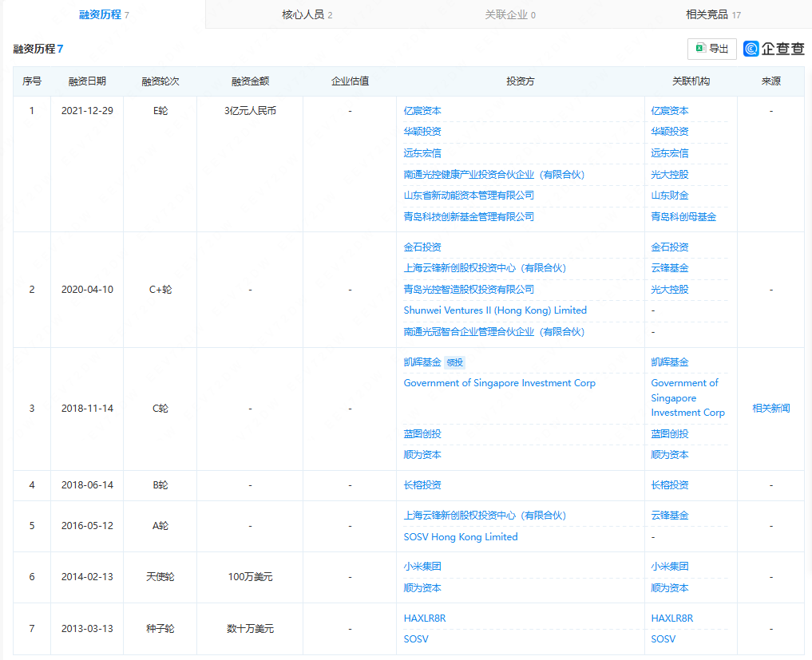Open 长榕投资 in the 投资方 column
The width and height of the screenshot is (812, 660).
[x=422, y=485]
